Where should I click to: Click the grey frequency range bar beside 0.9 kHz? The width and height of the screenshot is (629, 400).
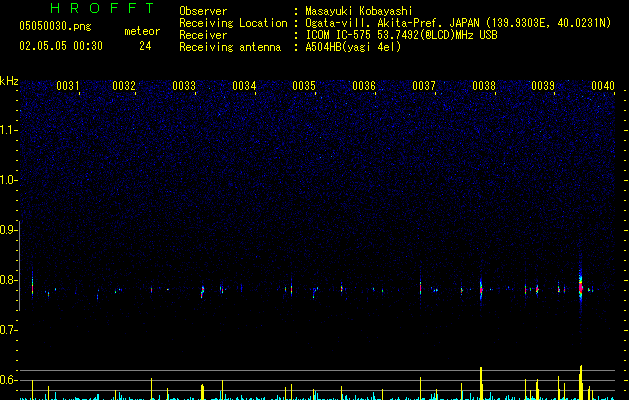pyautogui.click(x=20, y=266)
